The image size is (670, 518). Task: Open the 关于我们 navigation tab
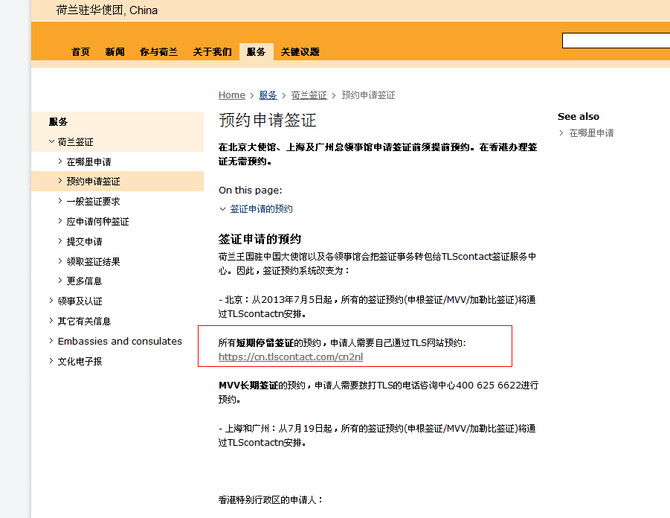(212, 52)
